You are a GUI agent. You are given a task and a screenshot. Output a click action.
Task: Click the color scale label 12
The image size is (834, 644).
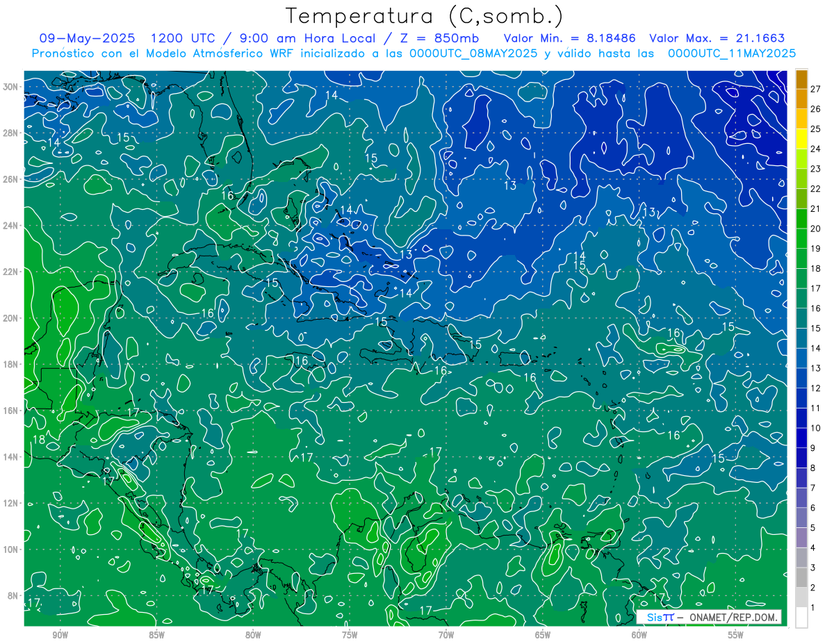coord(816,388)
